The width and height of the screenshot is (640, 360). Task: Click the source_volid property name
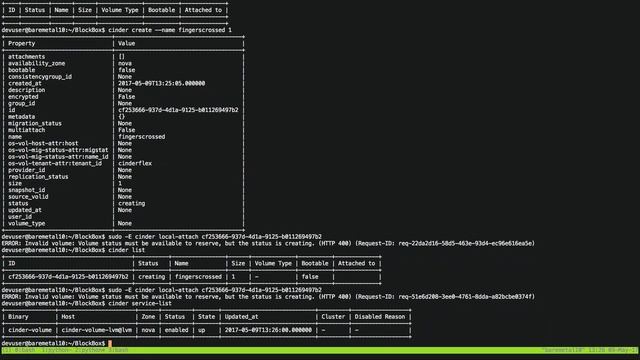tap(28, 197)
